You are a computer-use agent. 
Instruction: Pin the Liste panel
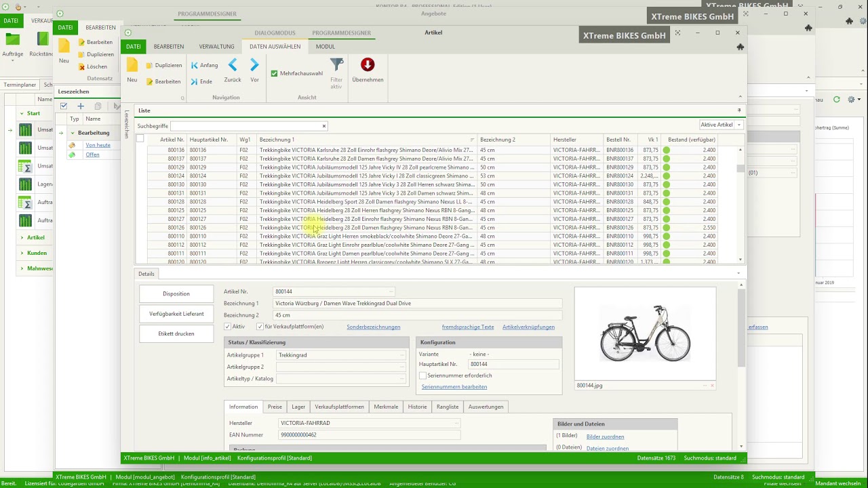739,110
